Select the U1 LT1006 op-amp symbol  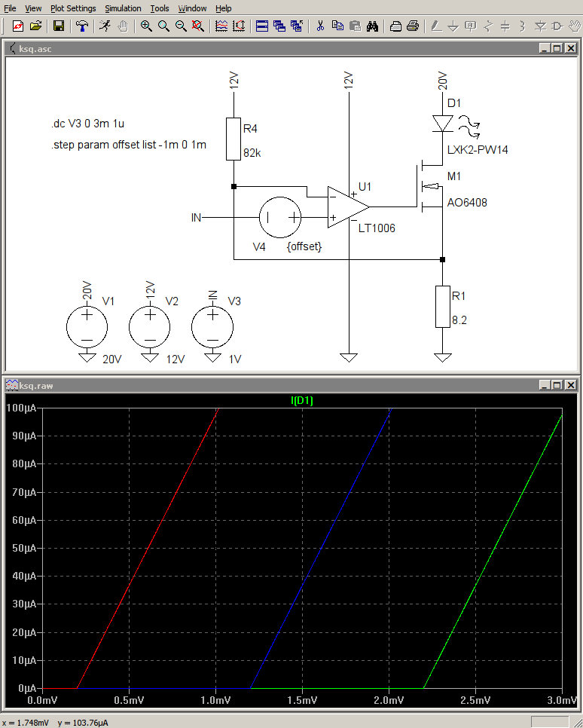tap(348, 207)
